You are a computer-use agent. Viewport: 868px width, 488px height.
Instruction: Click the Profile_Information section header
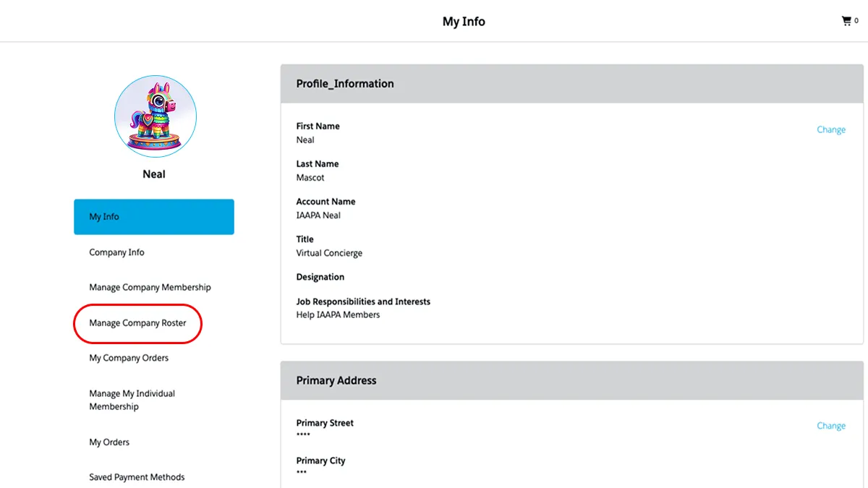click(x=345, y=84)
